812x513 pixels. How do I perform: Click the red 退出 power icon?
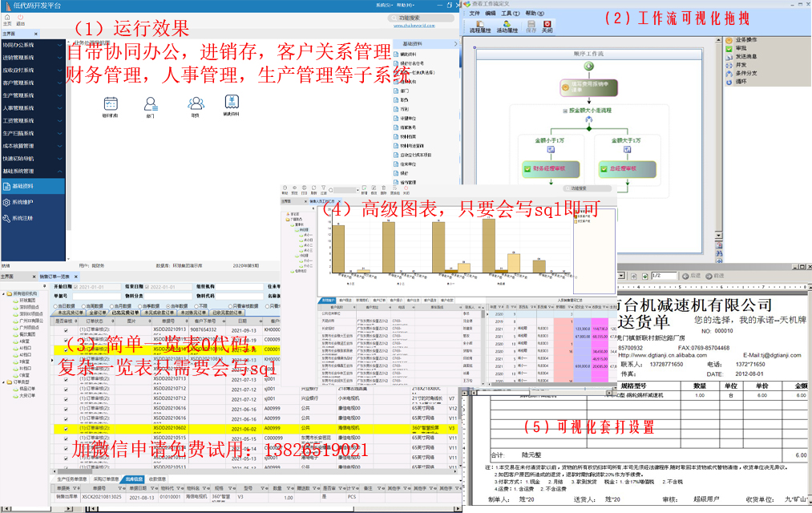pos(20,18)
